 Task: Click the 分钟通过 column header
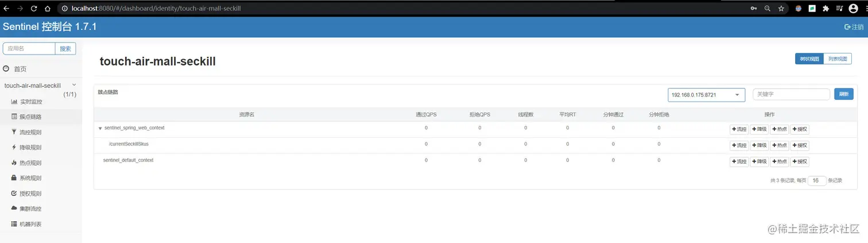(x=613, y=114)
